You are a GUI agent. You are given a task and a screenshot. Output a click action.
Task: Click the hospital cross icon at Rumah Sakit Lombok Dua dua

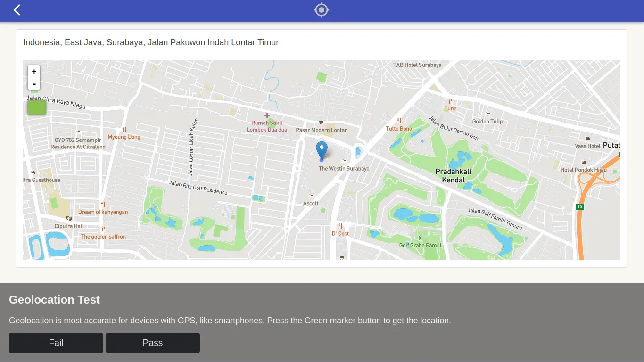coord(267,115)
